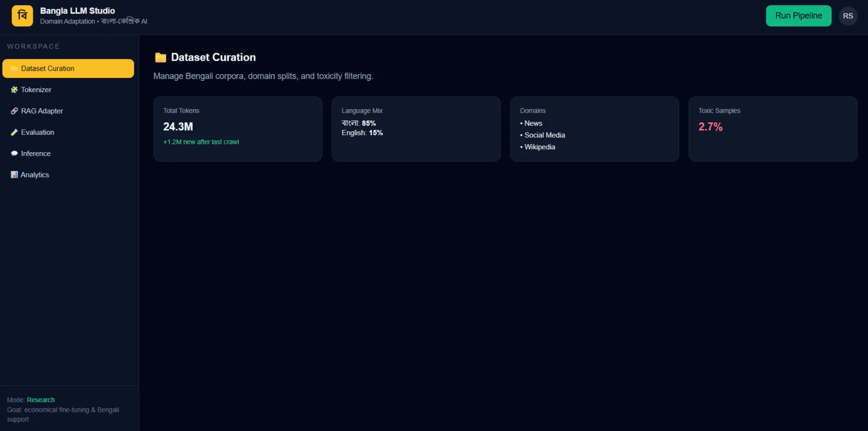
Task: Open the Tokenizer workspace item
Action: pos(36,90)
